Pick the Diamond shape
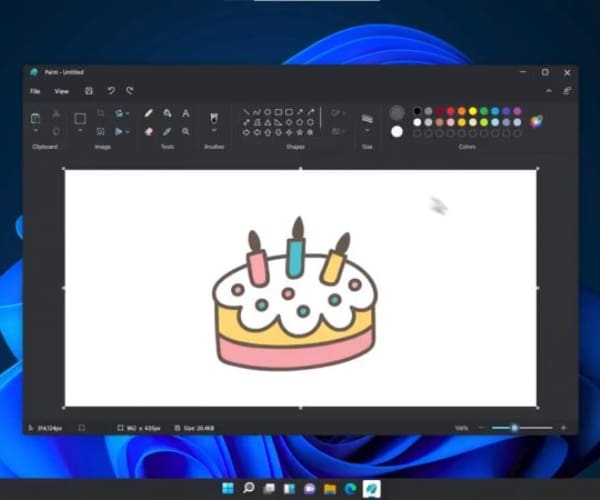600x500 pixels. tap(289, 122)
